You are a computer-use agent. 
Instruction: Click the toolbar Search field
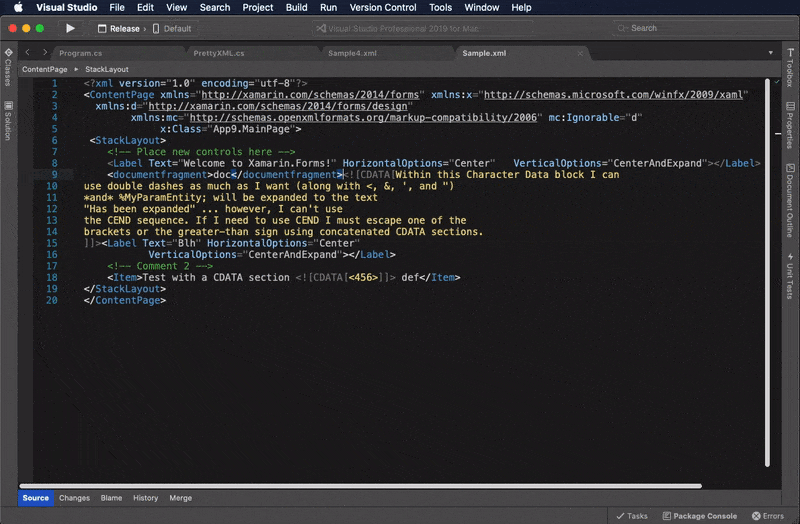click(694, 28)
